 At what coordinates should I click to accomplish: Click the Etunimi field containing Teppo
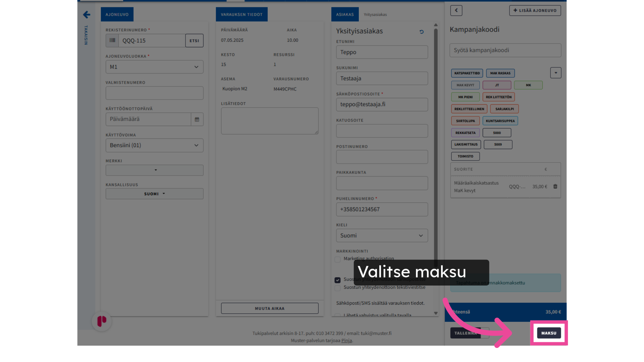point(382,52)
